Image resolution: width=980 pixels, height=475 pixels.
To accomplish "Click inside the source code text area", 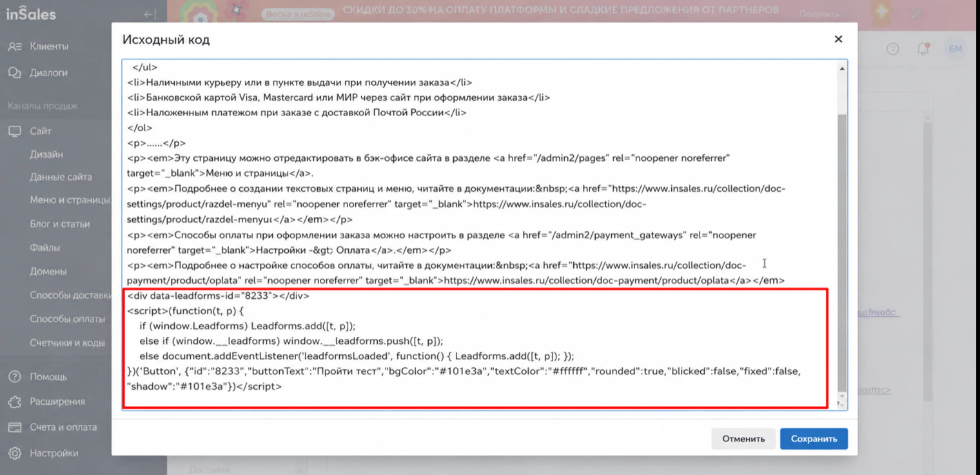I will 479,235.
